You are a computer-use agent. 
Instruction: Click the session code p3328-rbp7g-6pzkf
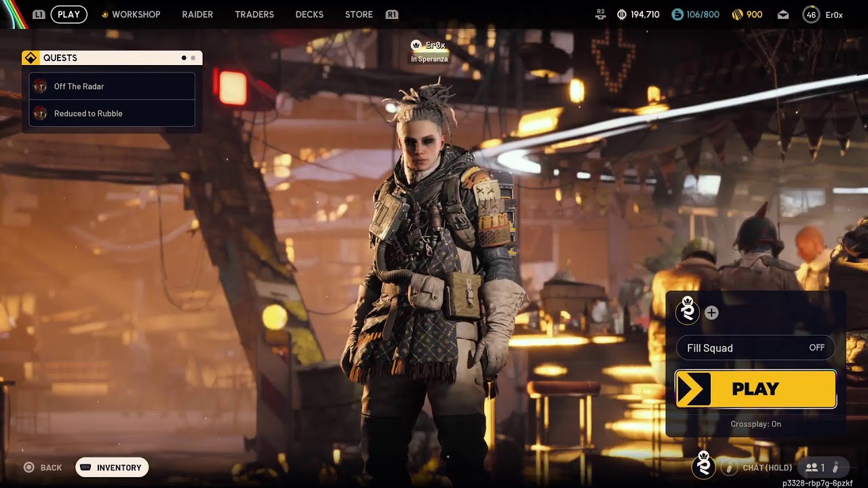[817, 483]
